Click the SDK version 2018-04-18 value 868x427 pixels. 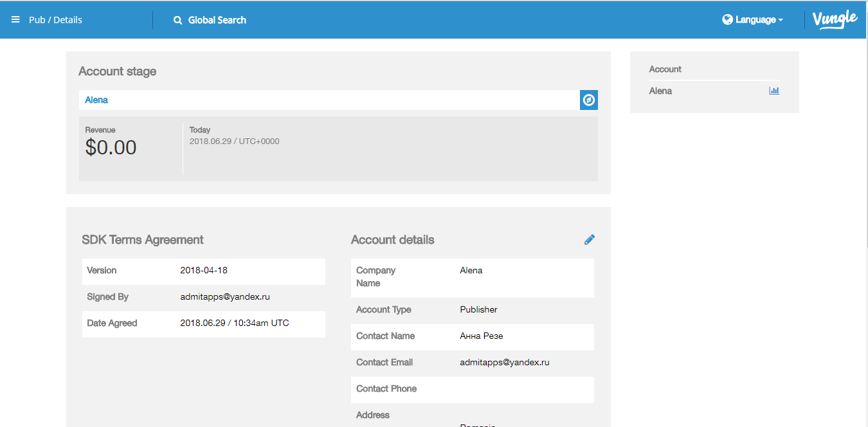tap(204, 271)
